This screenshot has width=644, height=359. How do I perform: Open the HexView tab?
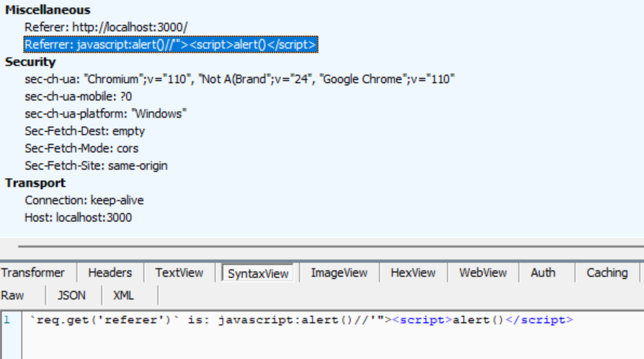point(413,272)
